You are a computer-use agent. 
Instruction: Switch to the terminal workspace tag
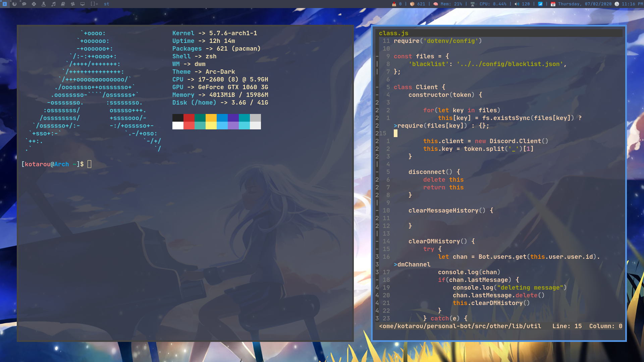[x=4, y=4]
